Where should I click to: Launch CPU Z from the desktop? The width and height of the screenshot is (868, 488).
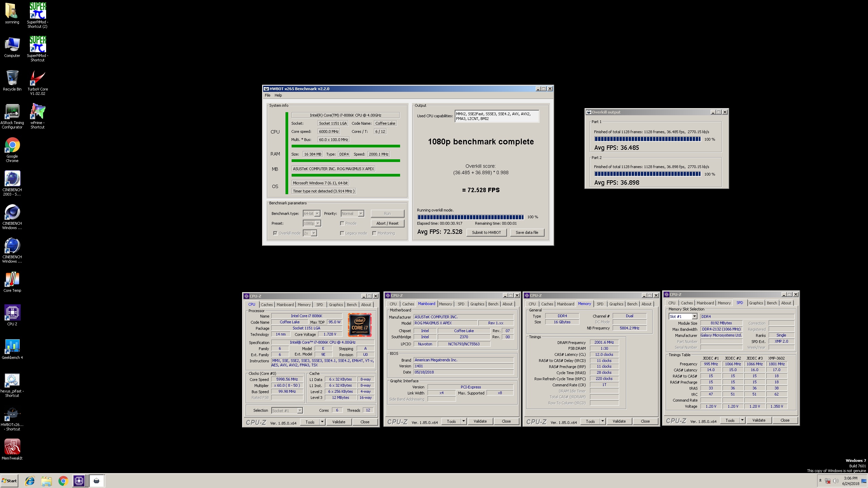[12, 315]
